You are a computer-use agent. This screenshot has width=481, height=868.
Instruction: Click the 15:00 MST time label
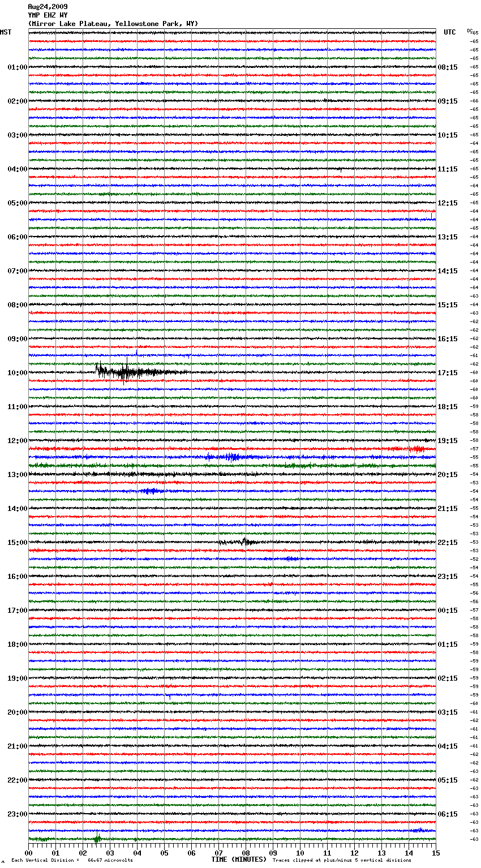[x=18, y=543]
